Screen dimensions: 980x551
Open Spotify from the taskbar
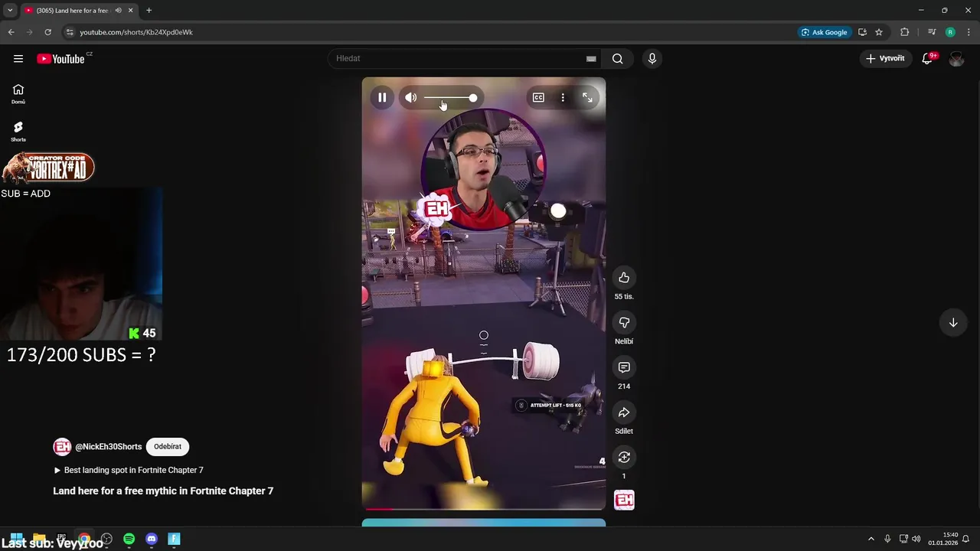point(129,539)
